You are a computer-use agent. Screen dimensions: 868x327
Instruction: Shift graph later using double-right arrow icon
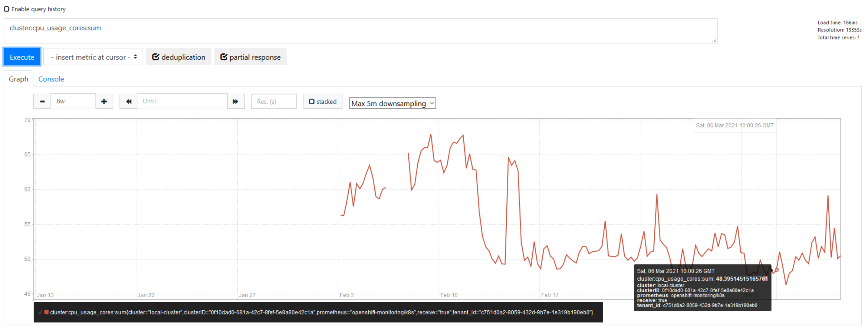pyautogui.click(x=235, y=101)
